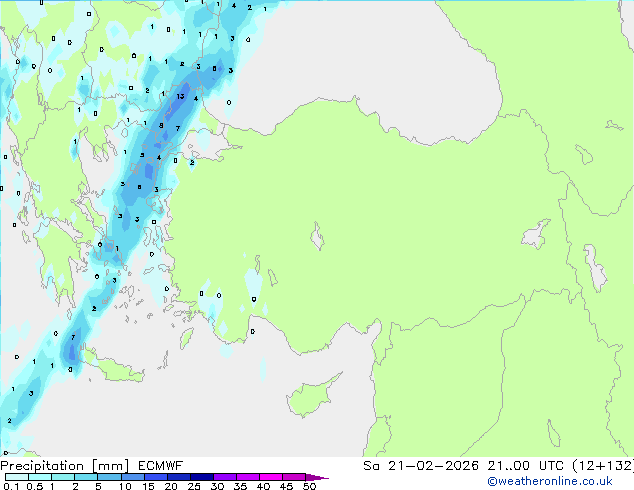Screen dimensions: 634x490
Task: Click the legend label 45
Action: (286, 486)
